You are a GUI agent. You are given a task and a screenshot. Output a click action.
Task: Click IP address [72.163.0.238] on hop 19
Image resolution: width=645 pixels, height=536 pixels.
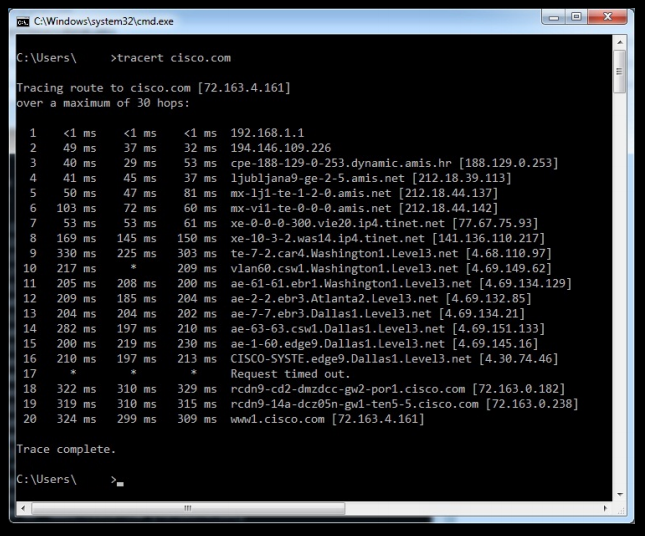[532, 404]
